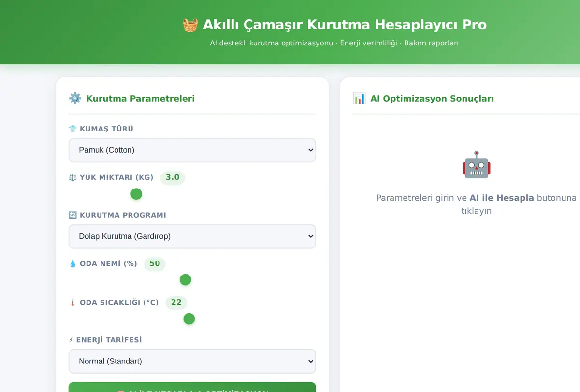Open the Kumaş Türü dropdown showing Pamuk (Cotton)
This screenshot has height=392, width=580.
click(192, 150)
